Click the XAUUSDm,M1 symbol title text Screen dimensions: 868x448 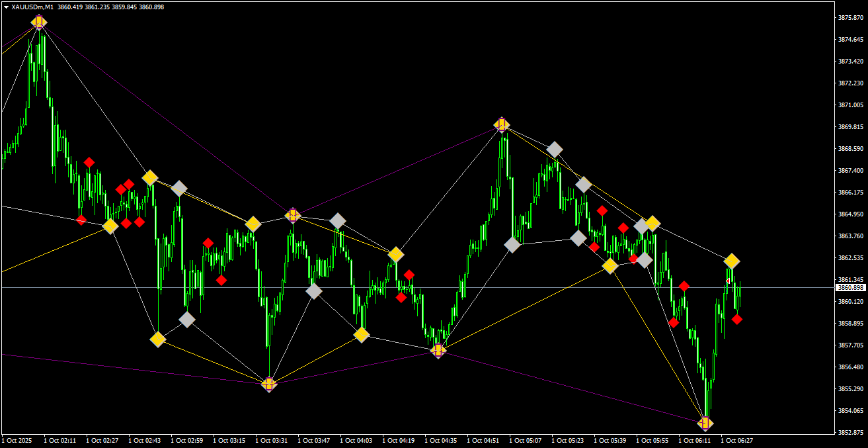pos(32,7)
